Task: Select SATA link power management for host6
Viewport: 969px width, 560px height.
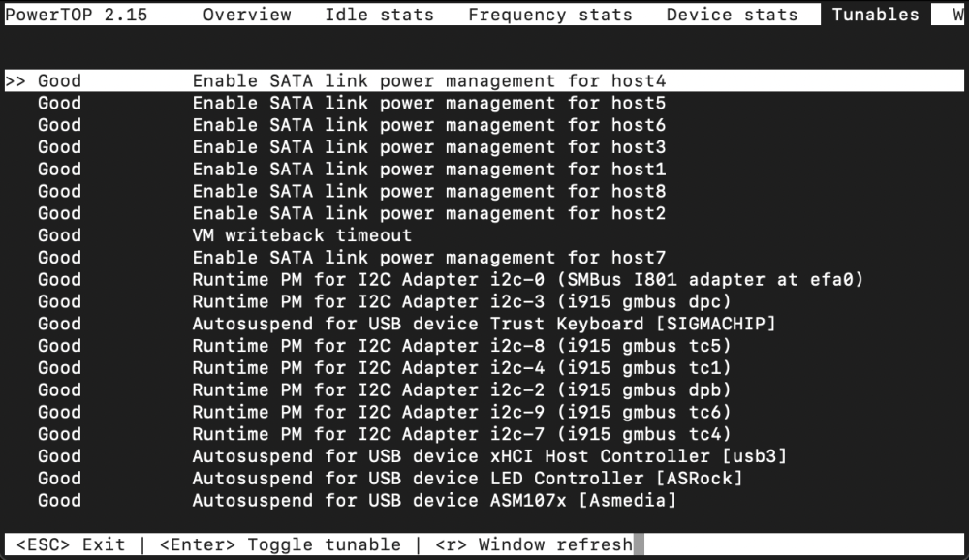Action: pos(484,125)
